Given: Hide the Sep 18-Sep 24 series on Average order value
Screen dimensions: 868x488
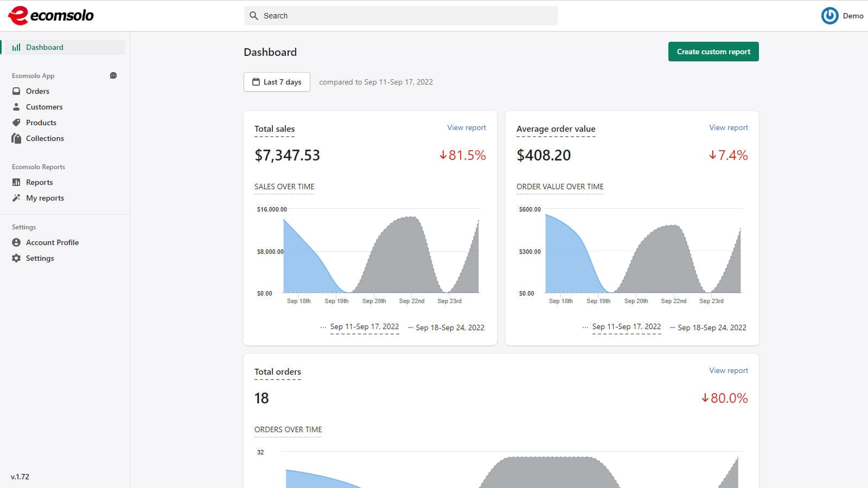Looking at the screenshot, I should pos(712,328).
